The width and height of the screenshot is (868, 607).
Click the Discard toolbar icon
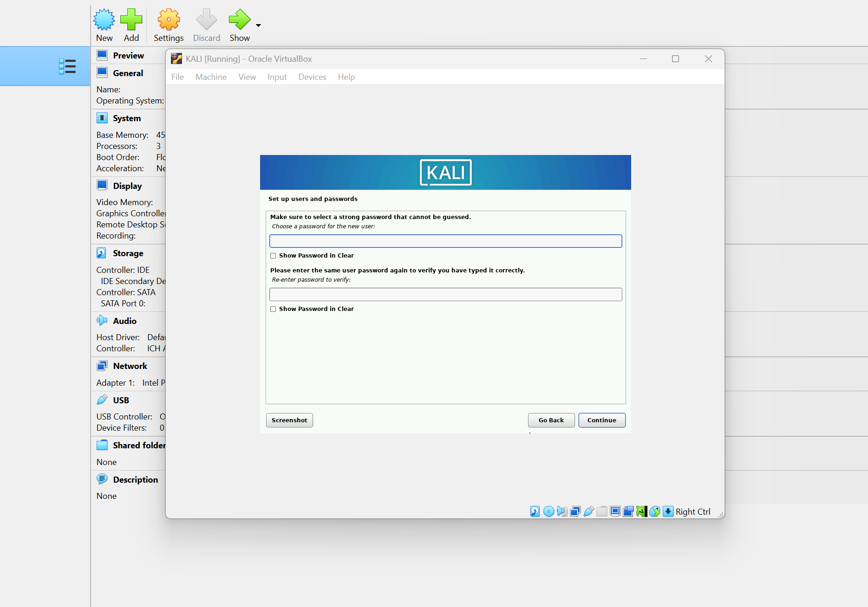[206, 19]
